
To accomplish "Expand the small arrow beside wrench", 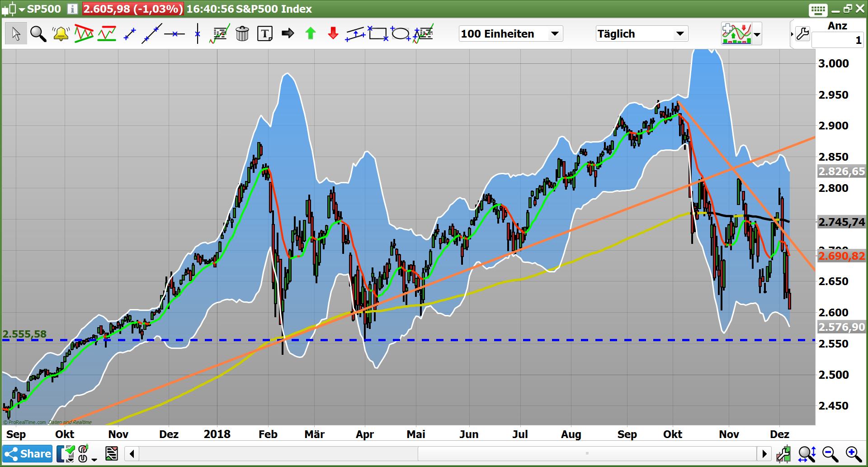I will 792,34.
